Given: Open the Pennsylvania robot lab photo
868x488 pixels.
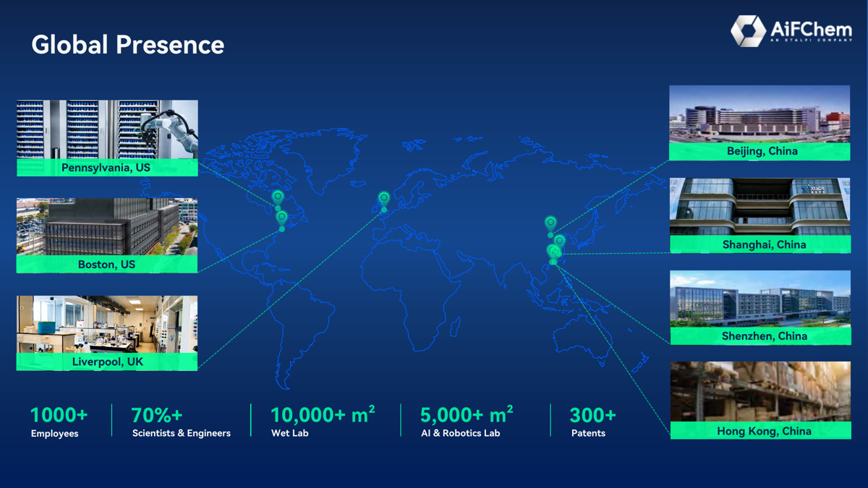Looking at the screenshot, I should click(x=107, y=130).
